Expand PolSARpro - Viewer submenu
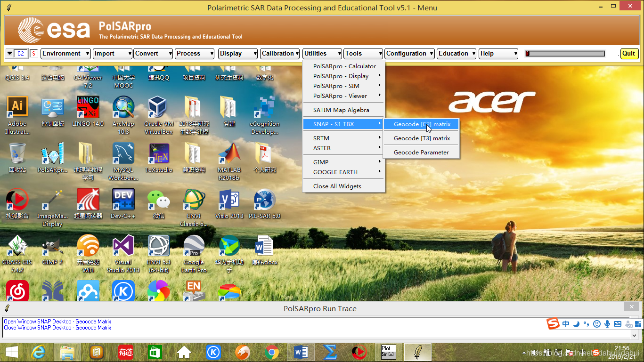644x362 pixels. click(344, 96)
